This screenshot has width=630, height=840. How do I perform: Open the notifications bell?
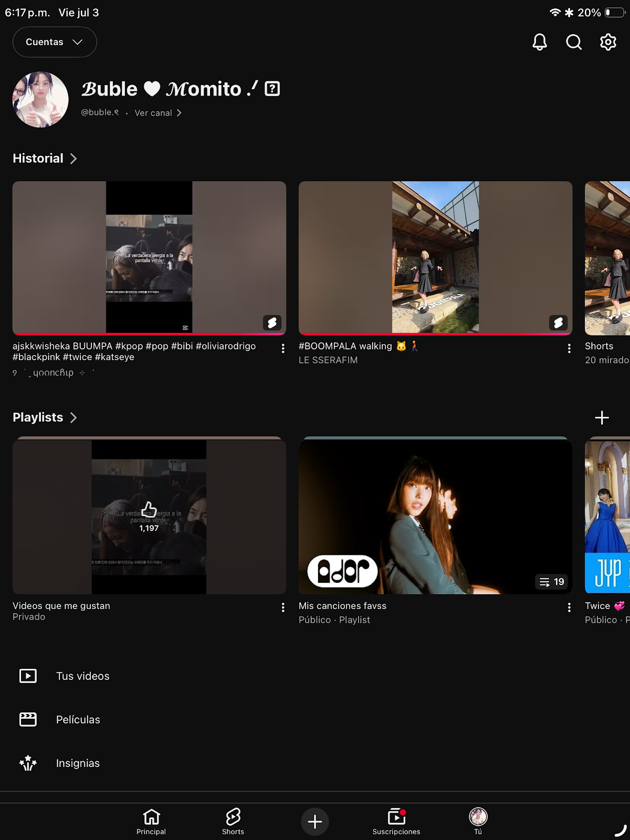click(539, 42)
